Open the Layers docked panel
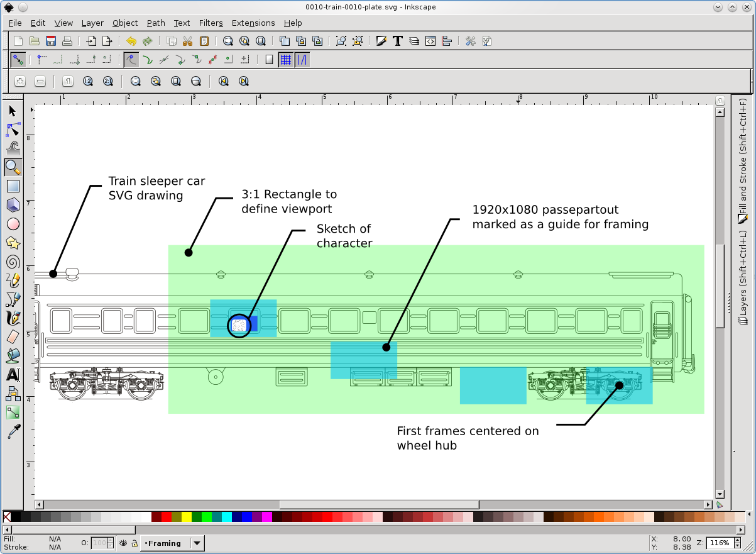 (743, 277)
